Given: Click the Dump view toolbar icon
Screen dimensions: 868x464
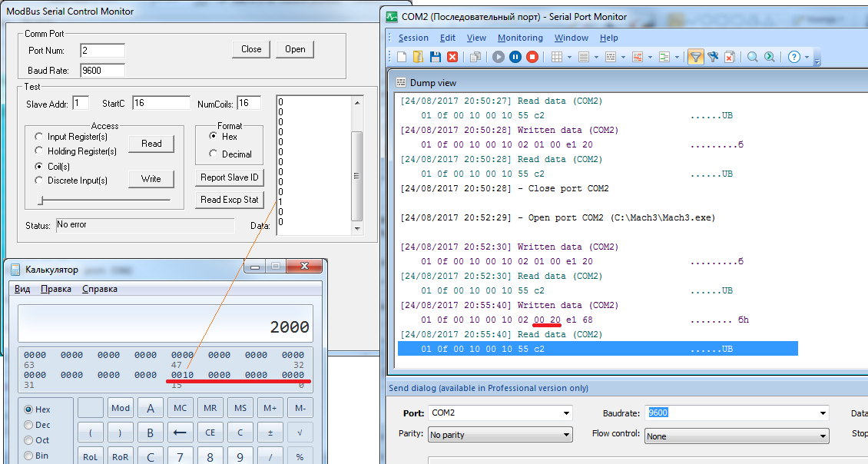Looking at the screenshot, I should click(x=611, y=57).
